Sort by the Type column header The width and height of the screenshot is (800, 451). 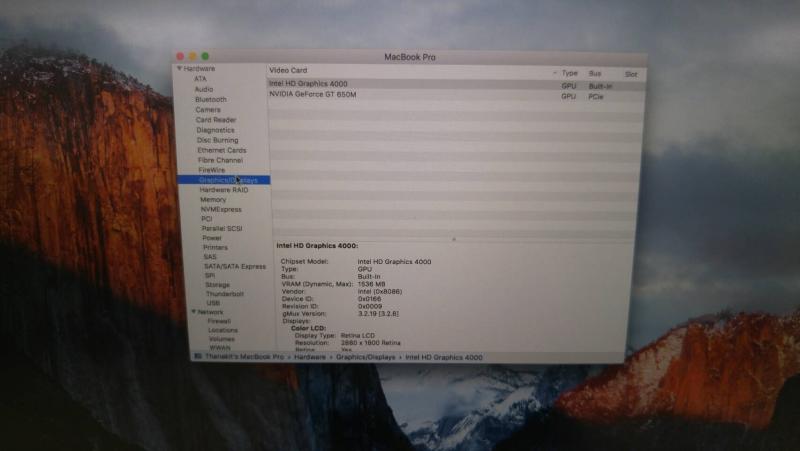[569, 73]
